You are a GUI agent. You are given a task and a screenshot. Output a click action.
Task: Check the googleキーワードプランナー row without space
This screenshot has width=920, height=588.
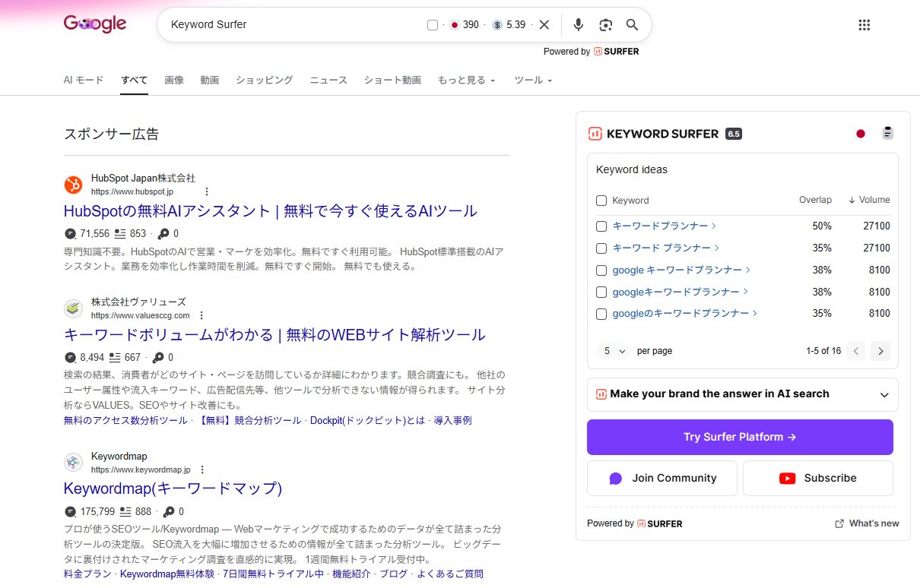coord(601,292)
